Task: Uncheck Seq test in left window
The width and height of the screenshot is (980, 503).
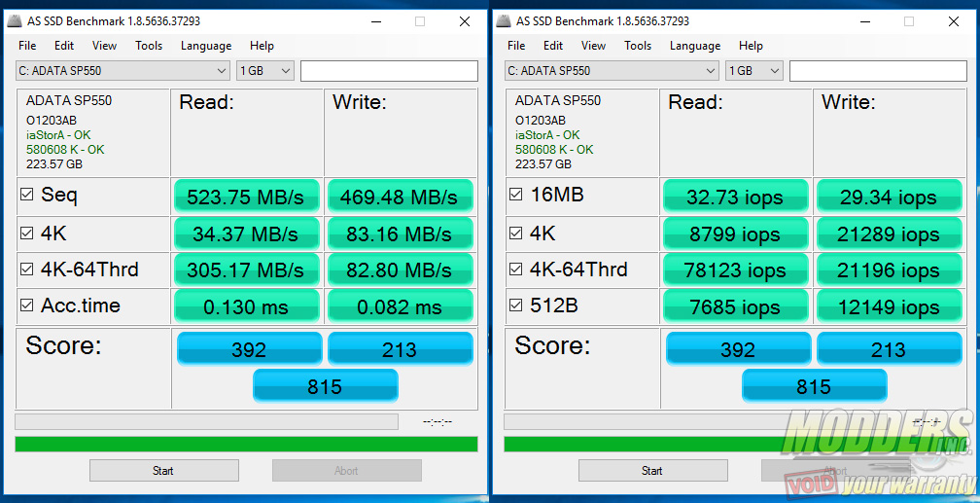Action: click(26, 195)
